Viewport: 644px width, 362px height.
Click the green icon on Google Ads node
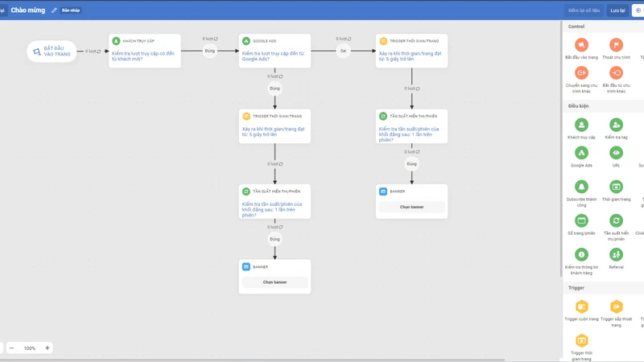tap(246, 41)
